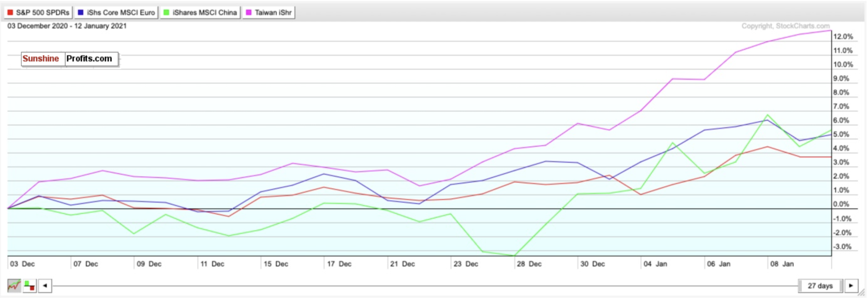This screenshot has height=298, width=868.
Task: Click the 03 Dec date label
Action: (x=22, y=264)
